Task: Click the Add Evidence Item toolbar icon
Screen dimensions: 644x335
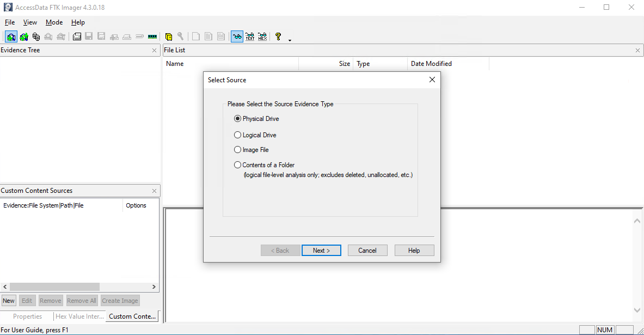Action: tap(11, 36)
